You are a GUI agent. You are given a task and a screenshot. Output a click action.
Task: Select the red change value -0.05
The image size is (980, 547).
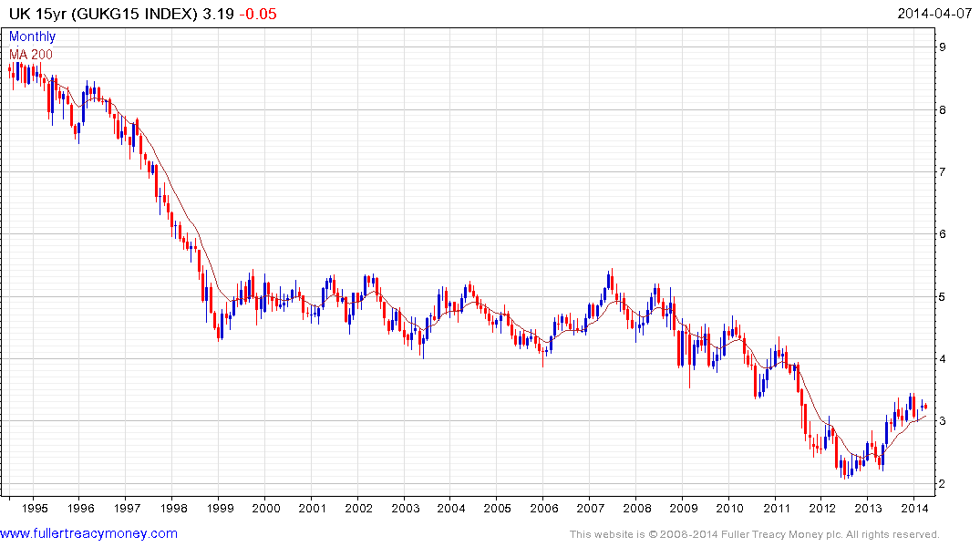(258, 14)
